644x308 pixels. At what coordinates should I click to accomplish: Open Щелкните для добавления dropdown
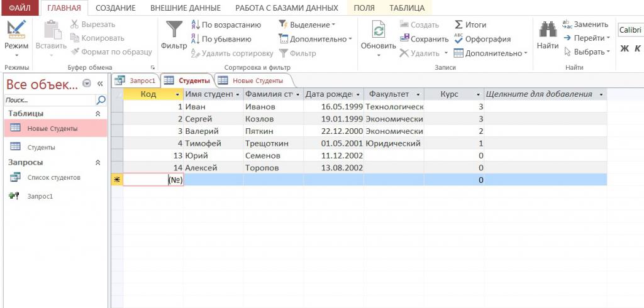601,94
